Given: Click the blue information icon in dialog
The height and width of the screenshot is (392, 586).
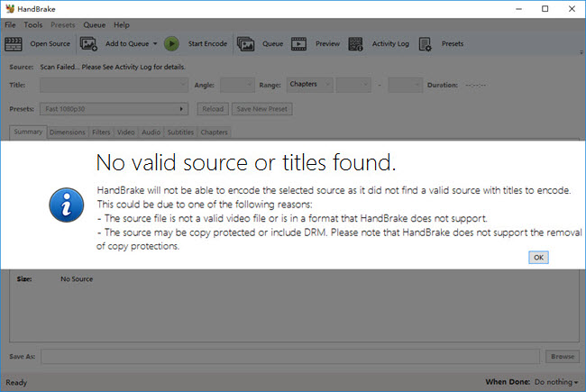Looking at the screenshot, I should (67, 205).
